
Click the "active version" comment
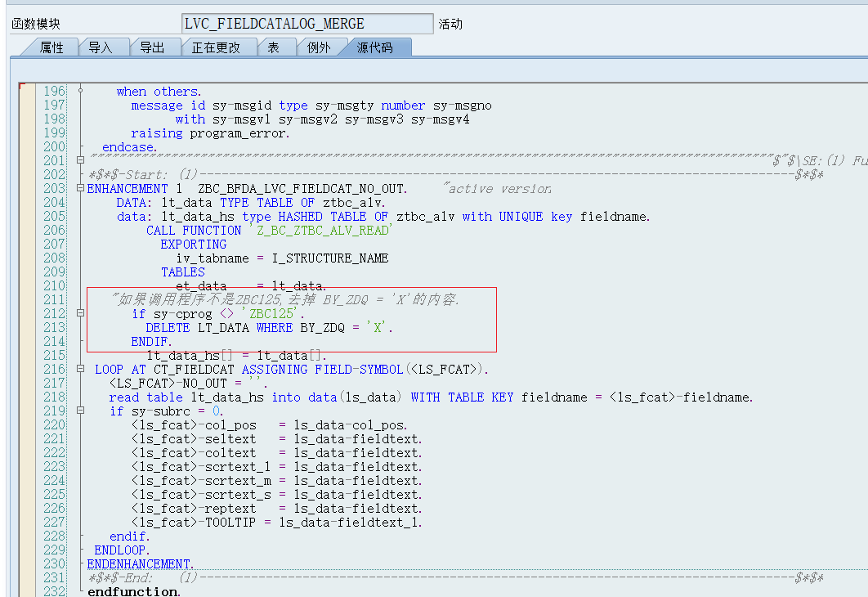click(497, 189)
